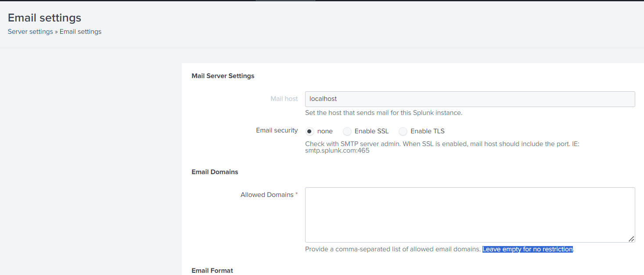The height and width of the screenshot is (275, 644).
Task: Click the Email settings page title
Action: 44,18
